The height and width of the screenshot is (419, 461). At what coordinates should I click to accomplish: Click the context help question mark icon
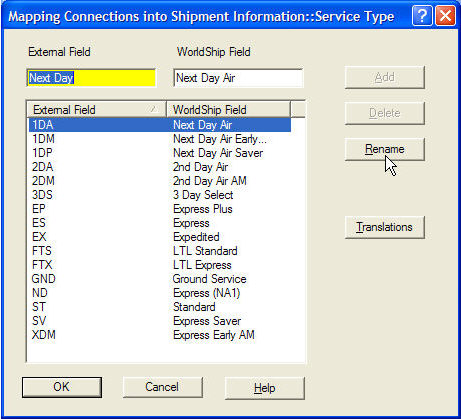coord(422,16)
